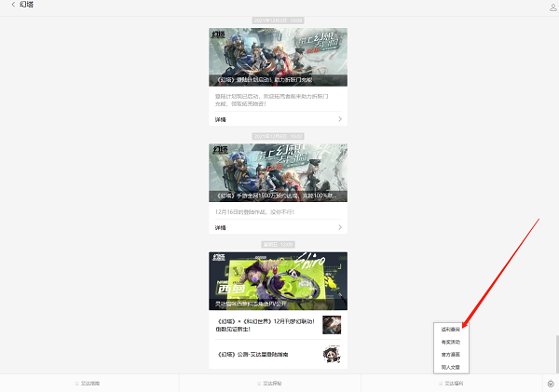Open the second article's chevron arrow
This screenshot has width=559, height=392.
point(340,227)
